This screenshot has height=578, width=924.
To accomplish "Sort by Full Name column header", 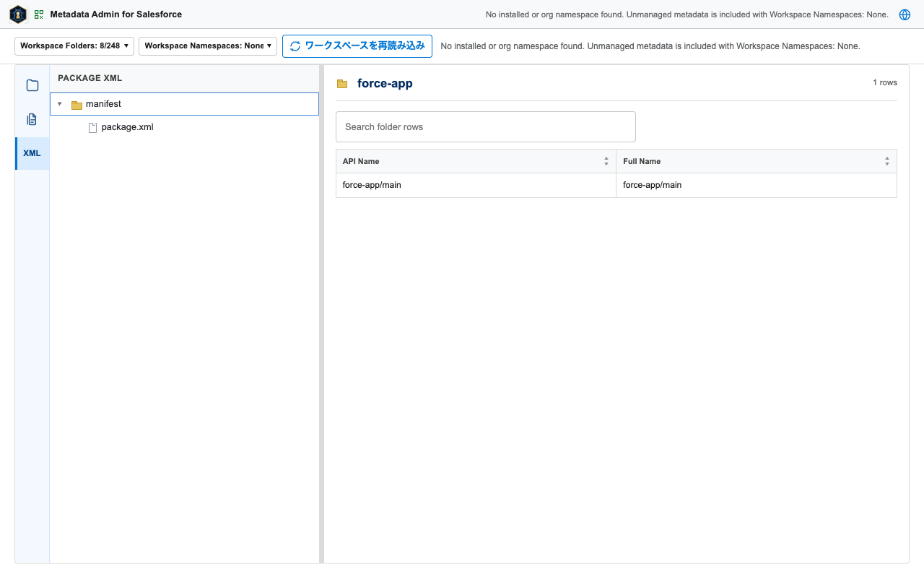I will tap(757, 161).
